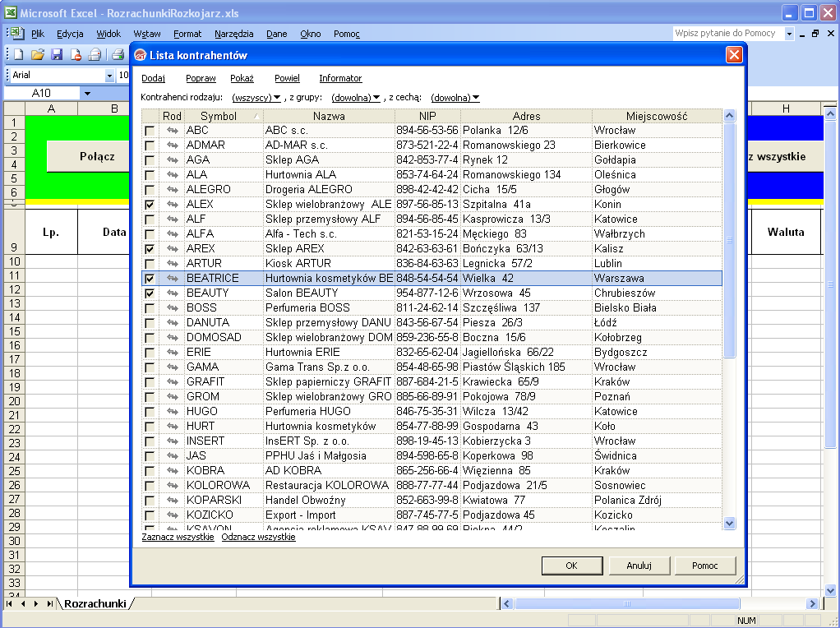Image resolution: width=840 pixels, height=628 pixels.
Task: Click the Lista kontrahentów title bar icon
Action: click(141, 55)
